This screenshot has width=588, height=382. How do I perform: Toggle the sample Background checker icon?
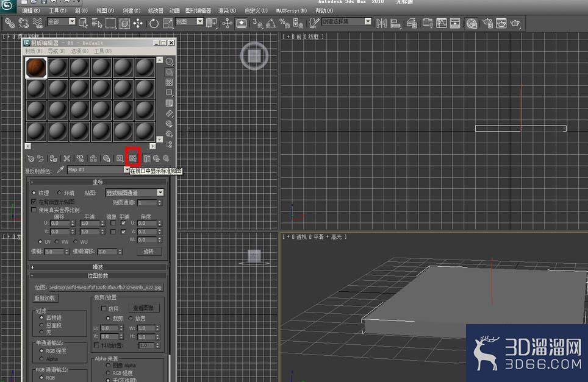point(170,82)
